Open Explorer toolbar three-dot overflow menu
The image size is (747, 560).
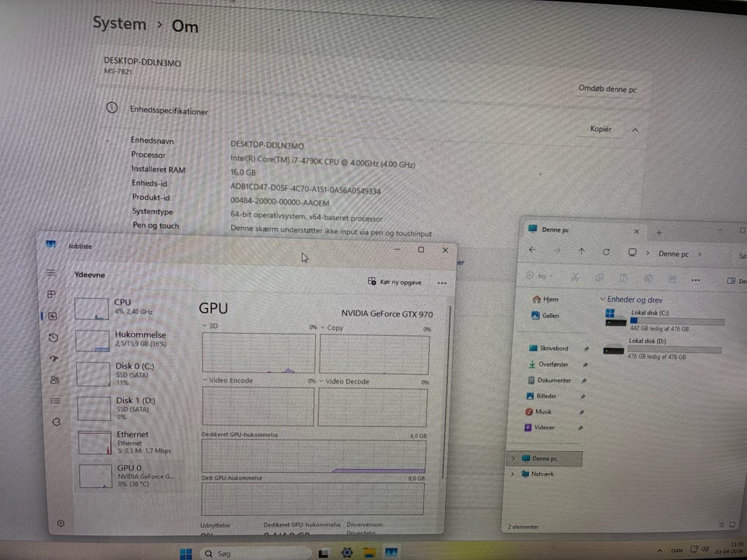tap(696, 280)
